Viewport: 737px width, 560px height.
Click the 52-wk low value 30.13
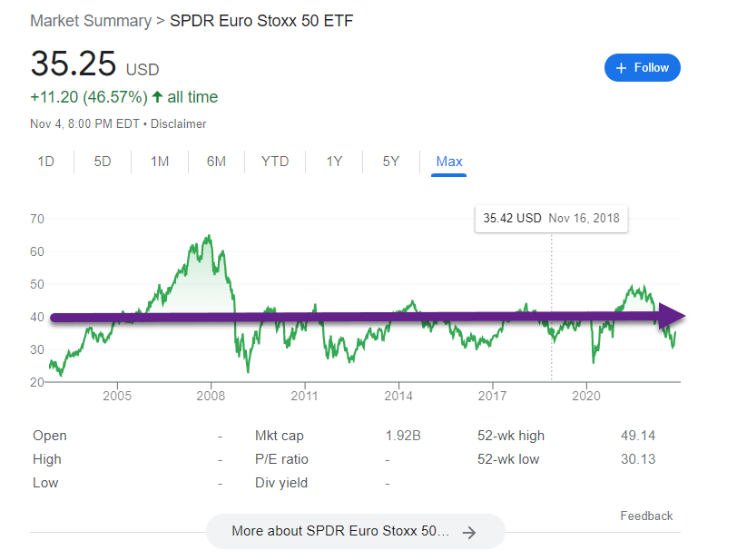[x=638, y=459]
